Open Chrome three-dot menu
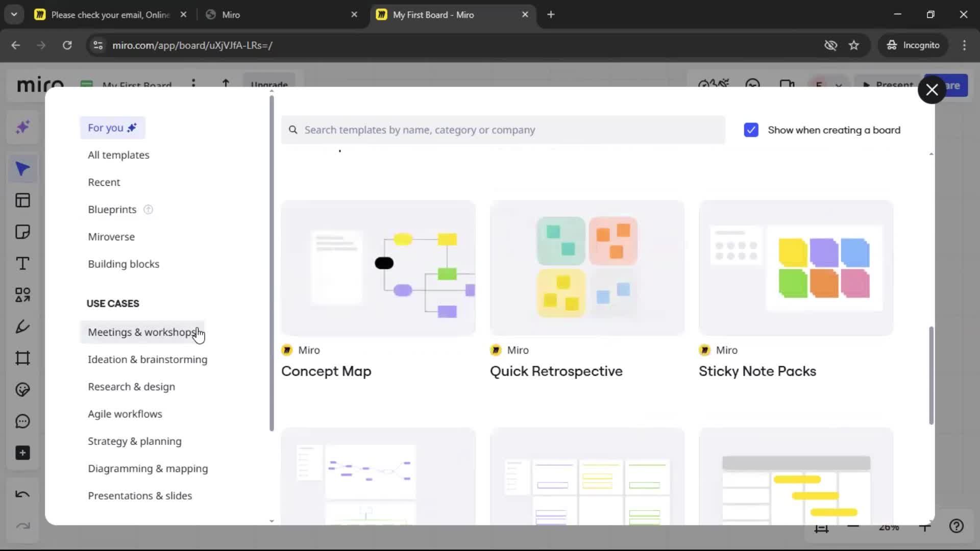Viewport: 980px width, 551px height. click(x=964, y=45)
